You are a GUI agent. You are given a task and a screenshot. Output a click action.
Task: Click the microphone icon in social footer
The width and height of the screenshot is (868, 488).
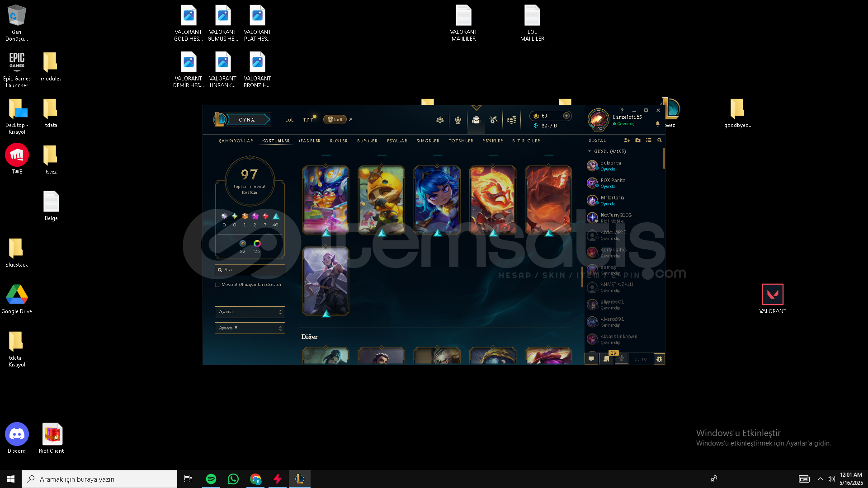tap(622, 358)
